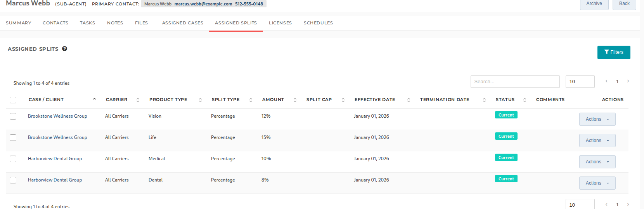Viewport: 644px width, 209px height.
Task: Sort table by Carrier column
Action: 138,100
